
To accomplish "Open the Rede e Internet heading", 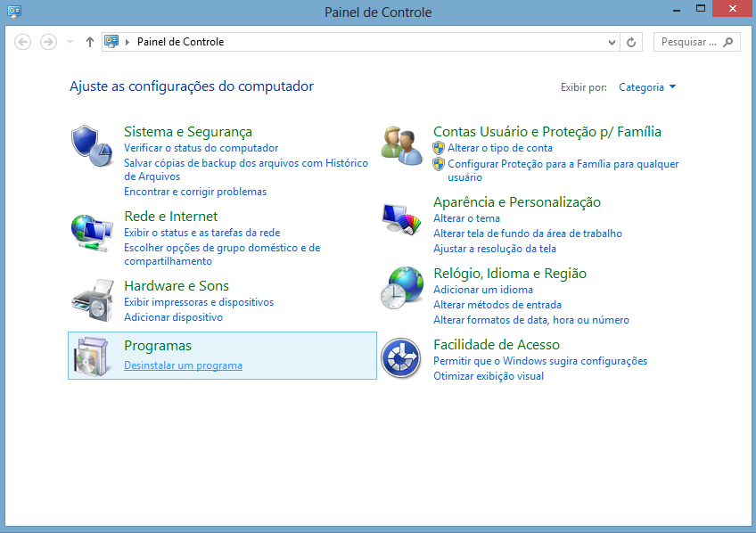I will click(x=170, y=217).
